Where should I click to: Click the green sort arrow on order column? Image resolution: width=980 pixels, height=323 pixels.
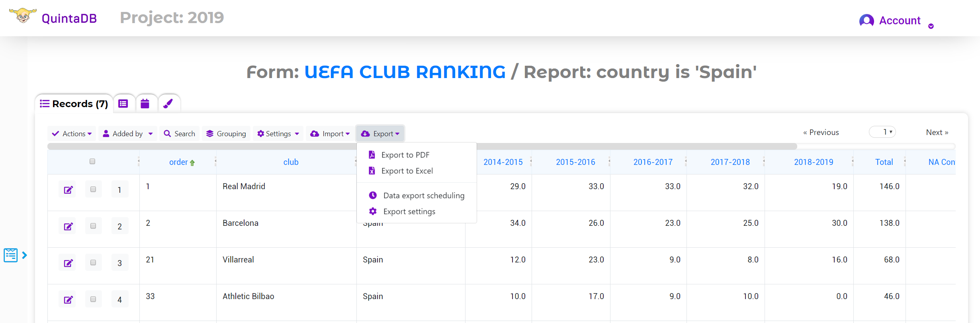192,162
